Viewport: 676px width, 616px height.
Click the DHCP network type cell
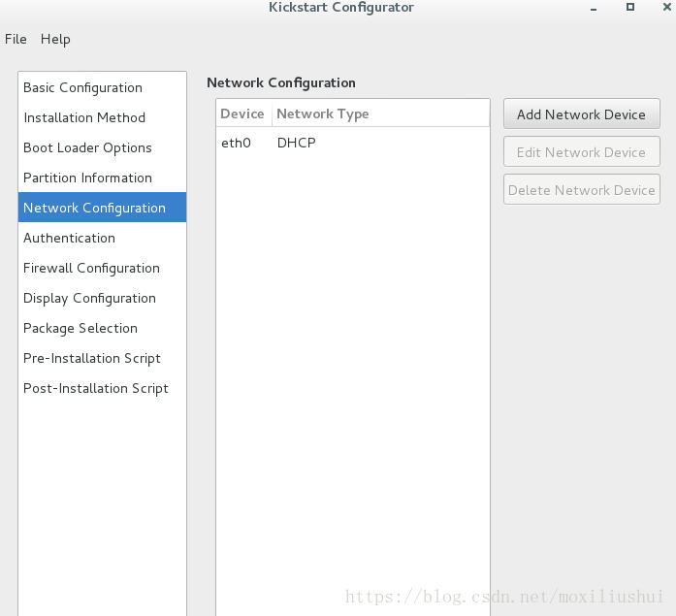click(296, 143)
